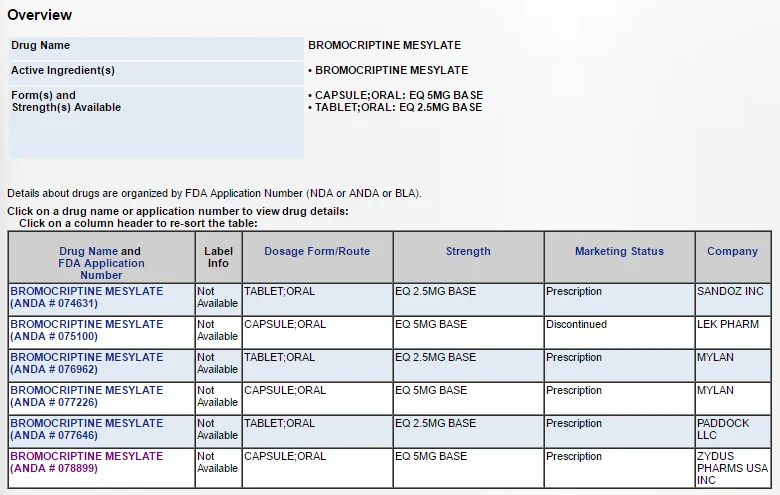Click ZYDUS PHARMS USA INC cell

(x=733, y=468)
